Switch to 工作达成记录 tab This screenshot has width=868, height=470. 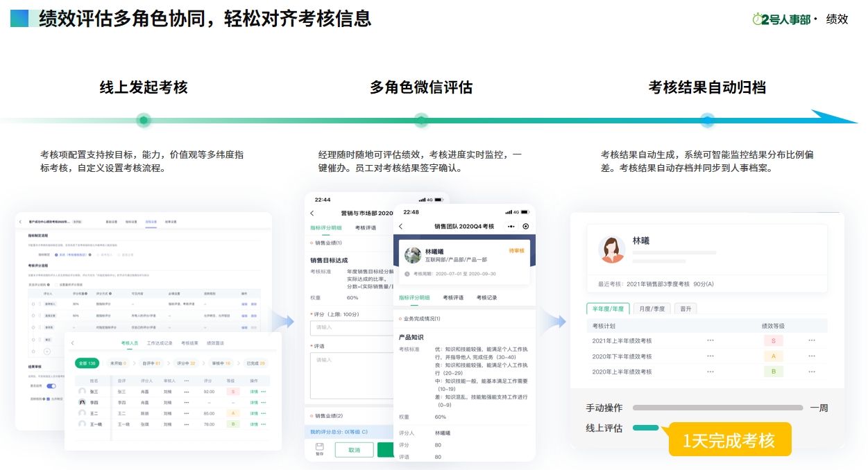click(x=160, y=343)
